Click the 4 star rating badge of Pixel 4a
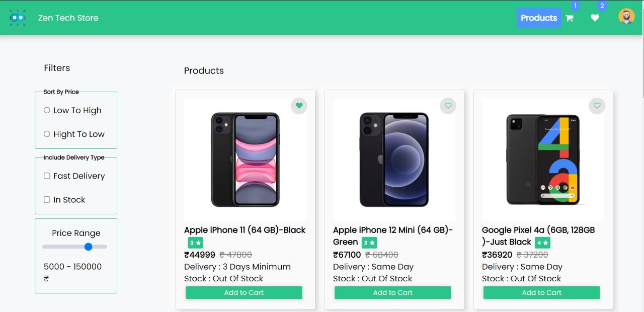This screenshot has width=644, height=312. [542, 243]
